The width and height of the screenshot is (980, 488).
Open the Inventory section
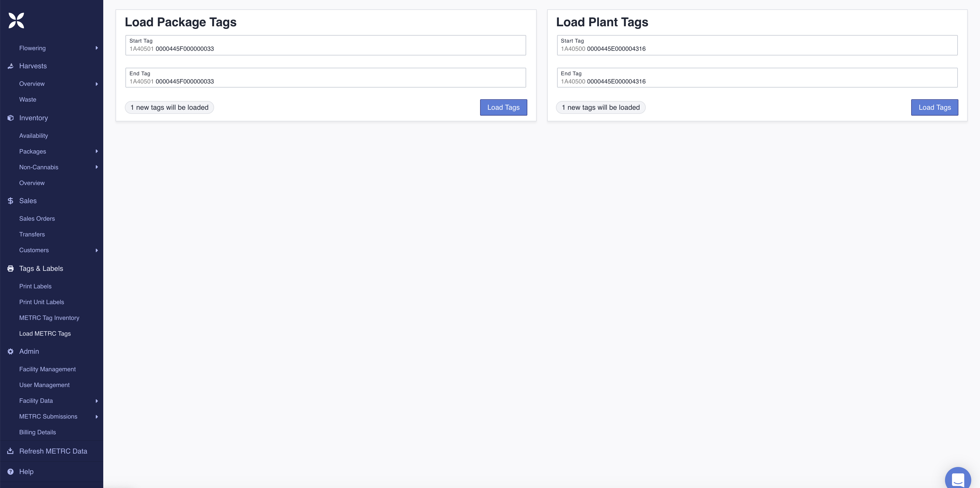(34, 118)
